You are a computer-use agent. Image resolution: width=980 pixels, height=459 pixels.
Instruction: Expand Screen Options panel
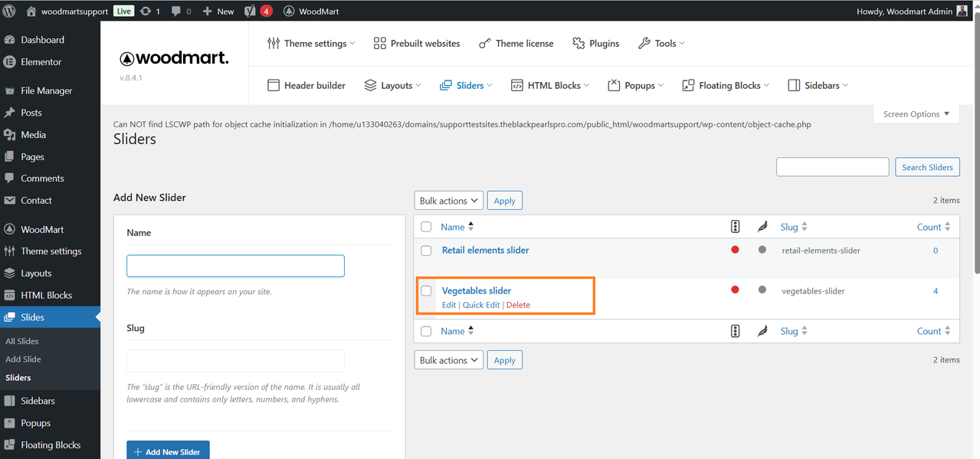(x=916, y=114)
